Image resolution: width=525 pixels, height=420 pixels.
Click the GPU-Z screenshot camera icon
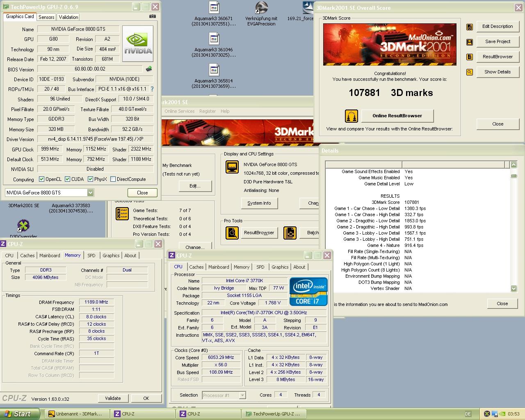point(153,16)
